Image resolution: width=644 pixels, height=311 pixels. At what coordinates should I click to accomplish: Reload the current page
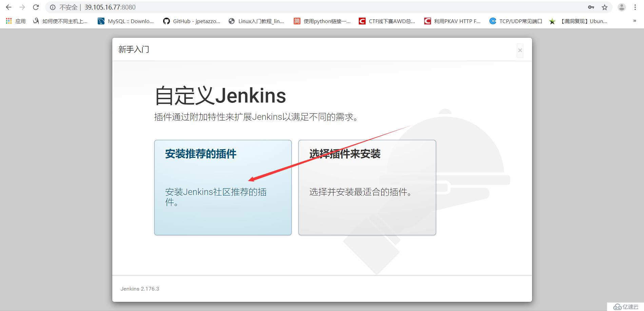(x=36, y=7)
